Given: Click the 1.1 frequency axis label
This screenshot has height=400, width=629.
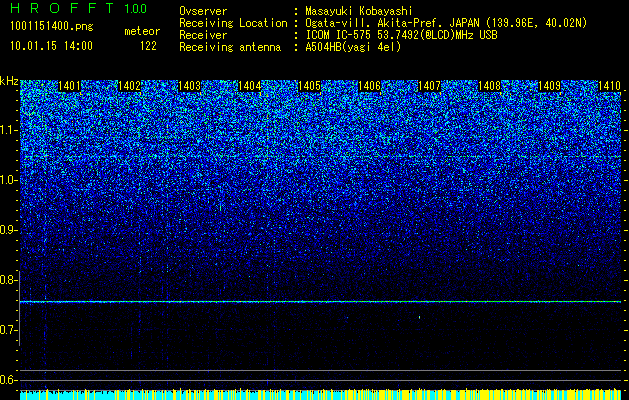Looking at the screenshot, I should [8, 130].
